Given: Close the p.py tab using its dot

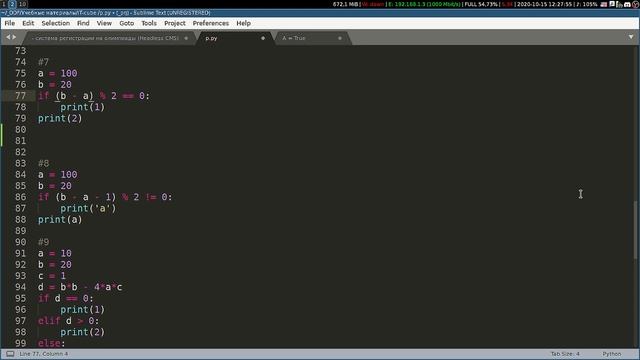Looking at the screenshot, I should [263, 38].
